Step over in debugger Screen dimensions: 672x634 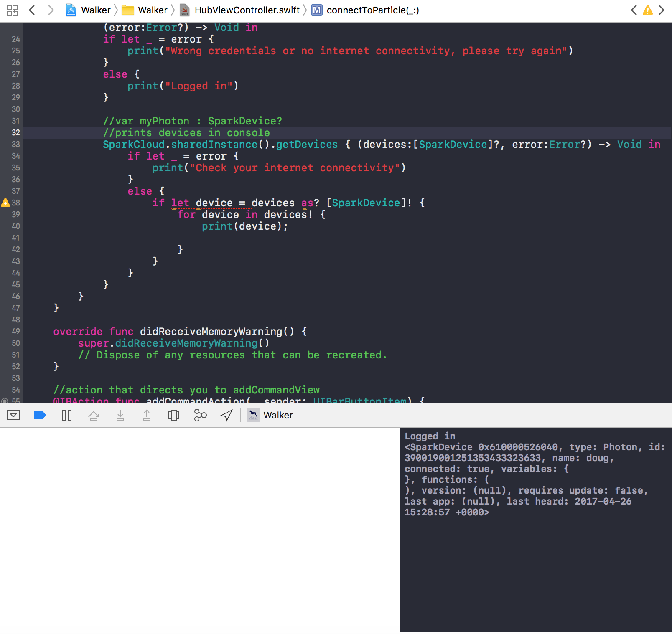pyautogui.click(x=94, y=415)
